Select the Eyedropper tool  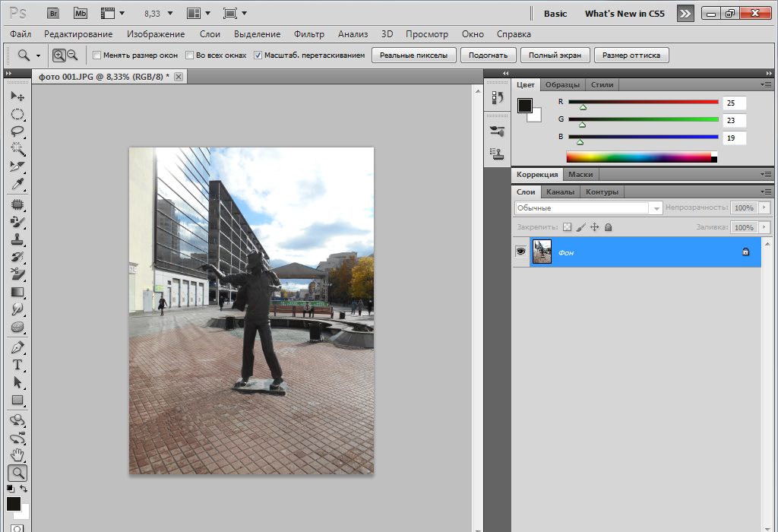[17, 184]
